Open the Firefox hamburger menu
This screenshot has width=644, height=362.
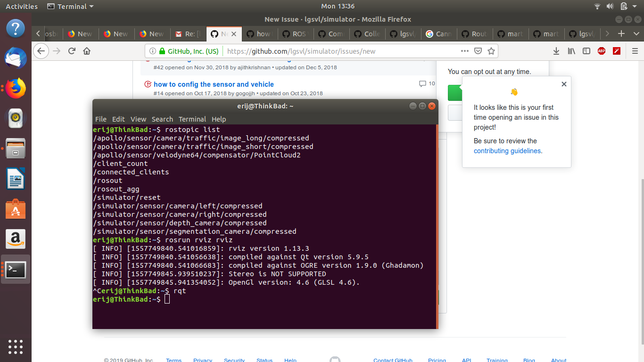tap(634, 51)
